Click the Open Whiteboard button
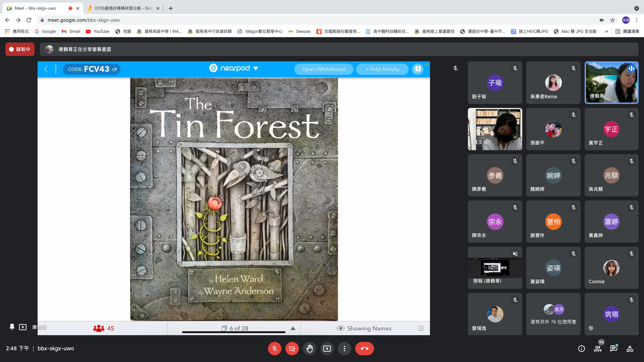This screenshot has height=362, width=644. pyautogui.click(x=323, y=69)
